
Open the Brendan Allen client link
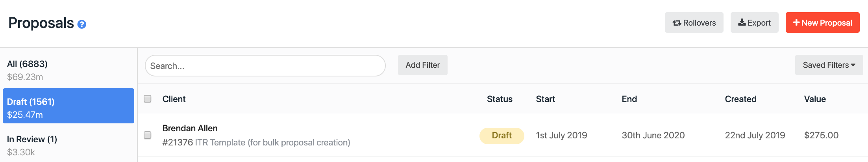(x=190, y=128)
